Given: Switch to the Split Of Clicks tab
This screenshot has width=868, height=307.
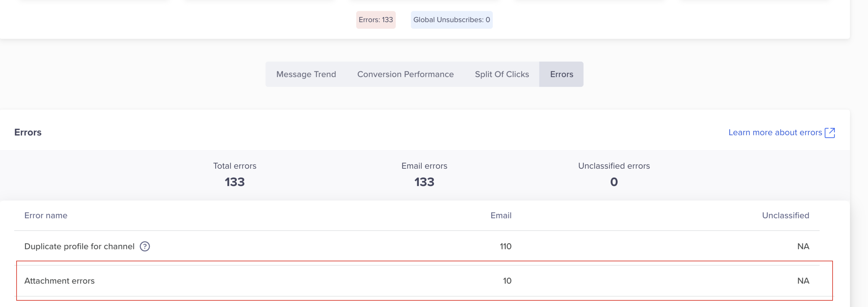Looking at the screenshot, I should click(x=502, y=74).
